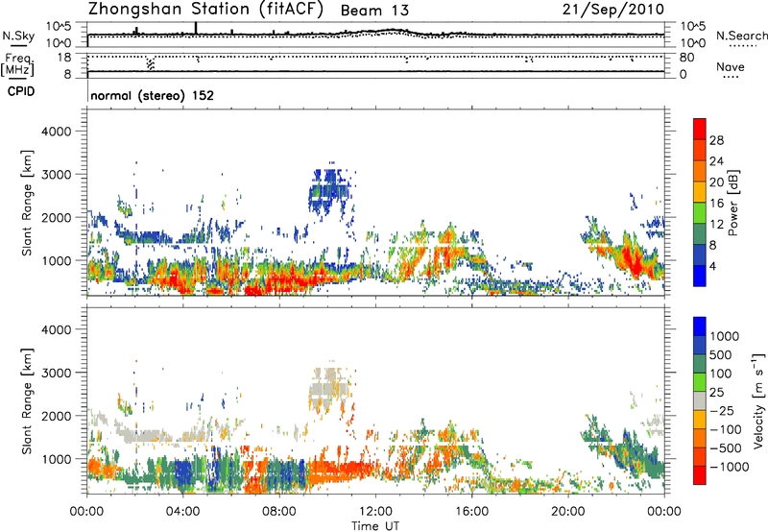Screen dimensions: 768x532
Task: Click the '1000' tick on Velocity colorbar
Action: tap(725, 336)
